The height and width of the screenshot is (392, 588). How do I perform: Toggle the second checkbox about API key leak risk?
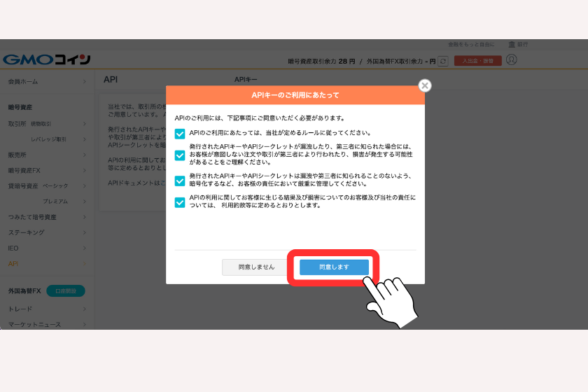tap(180, 155)
